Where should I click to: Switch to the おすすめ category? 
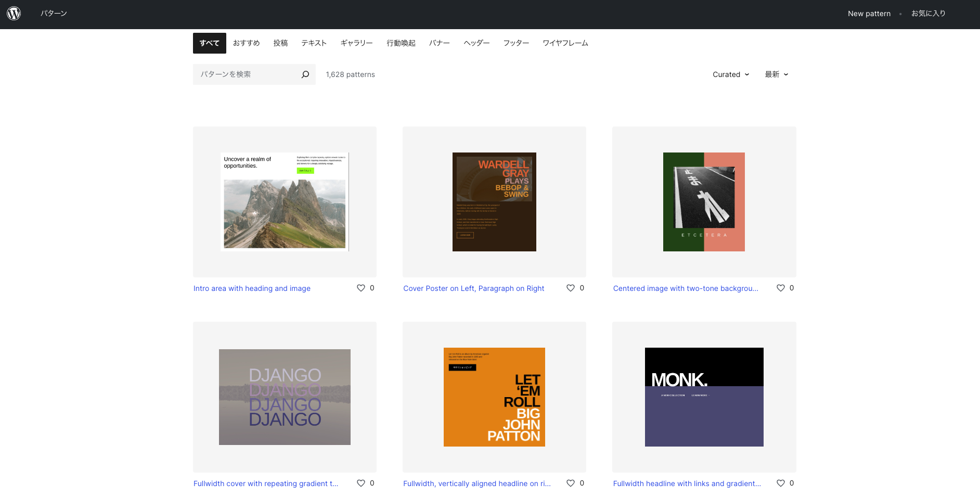[247, 43]
